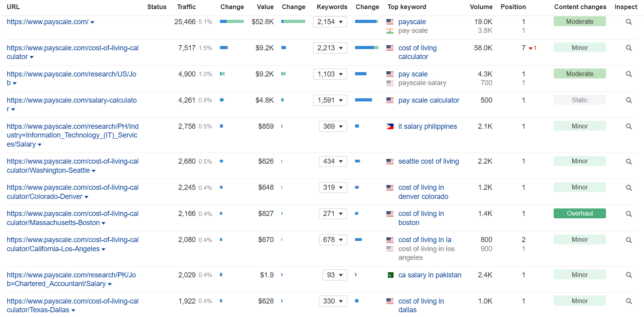Open the 2,154 keywords dropdown
This screenshot has width=644, height=317.
click(x=330, y=22)
